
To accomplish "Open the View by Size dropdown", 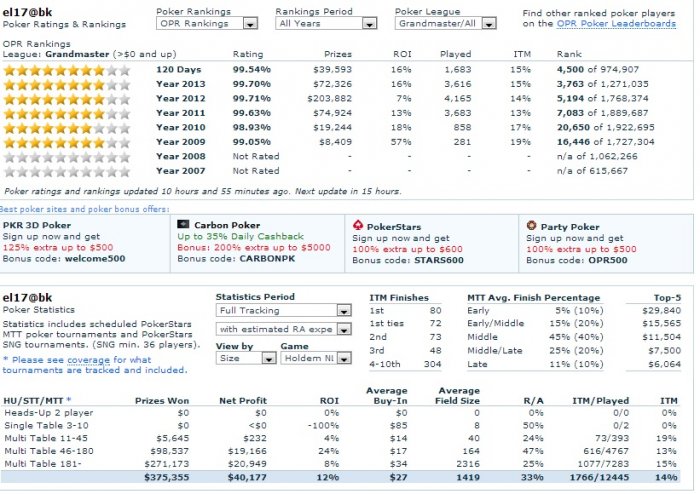I will [x=246, y=358].
